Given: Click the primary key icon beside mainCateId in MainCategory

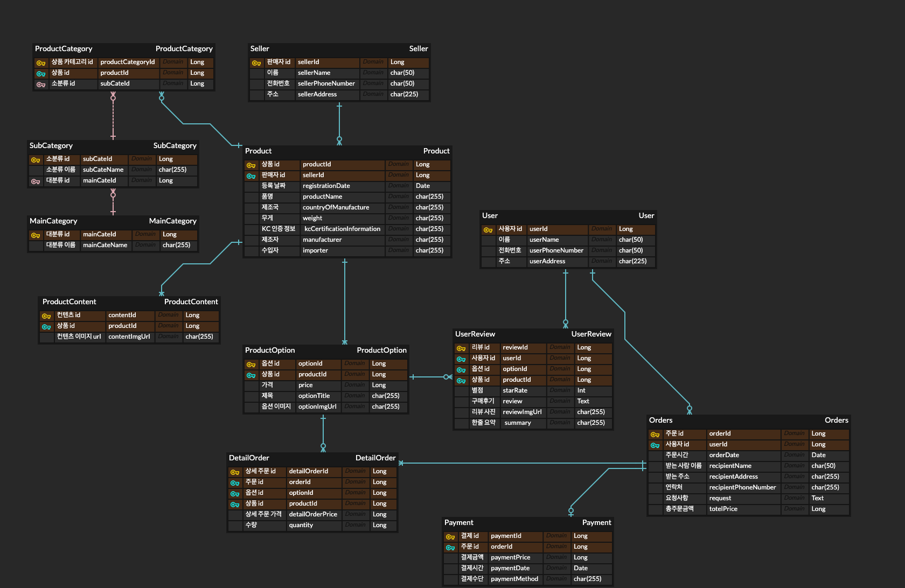Looking at the screenshot, I should point(36,235).
